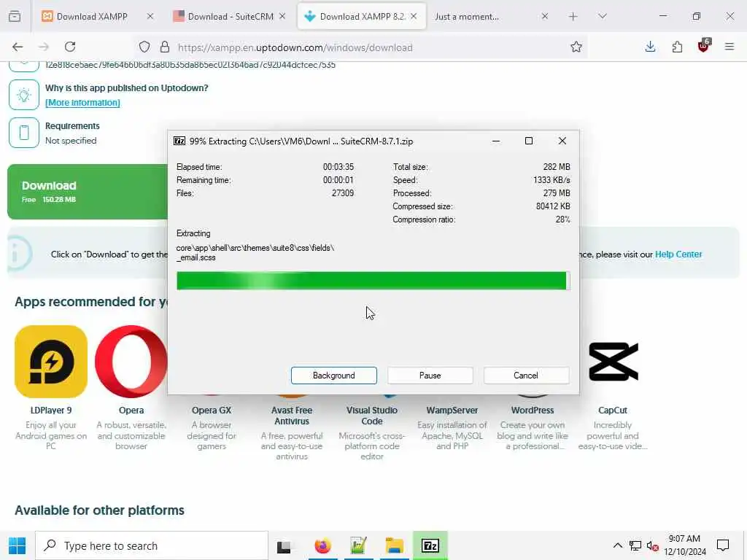
Task: Switch to Download XAMPP 8.2 tab
Action: (362, 16)
